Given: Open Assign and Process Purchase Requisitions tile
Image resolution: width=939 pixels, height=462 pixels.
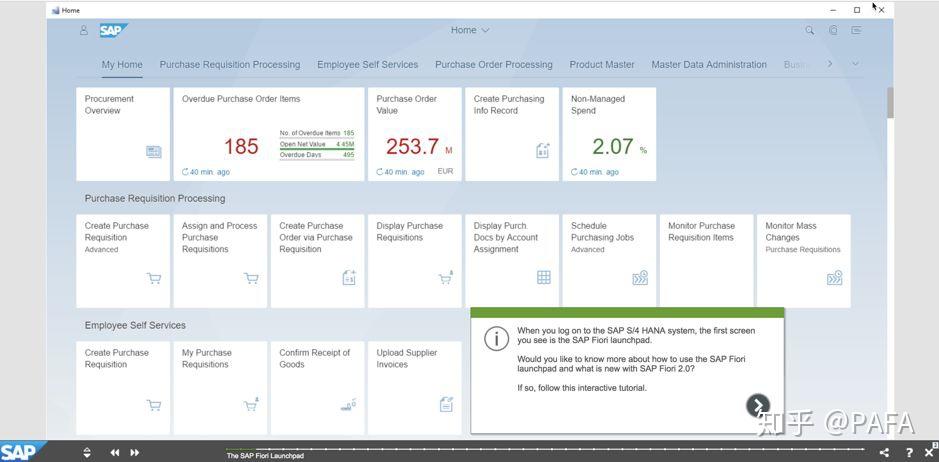Looking at the screenshot, I should tap(220, 261).
